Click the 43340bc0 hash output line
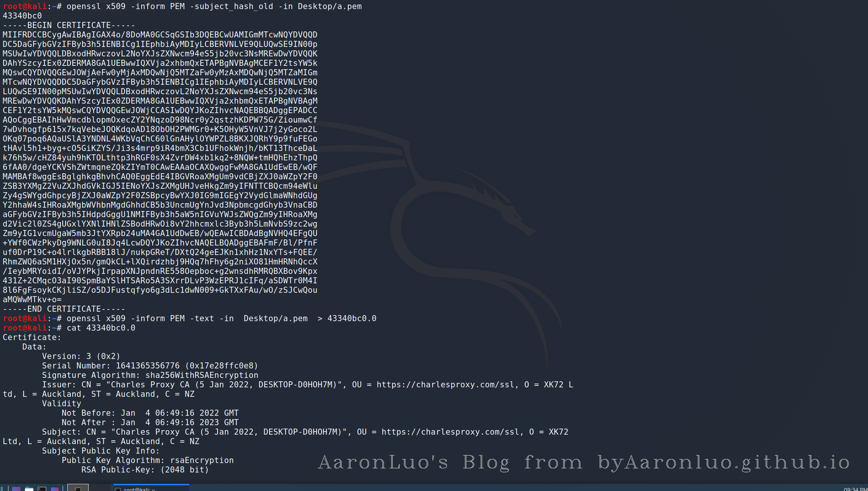The height and width of the screenshot is (491, 868). pyautogui.click(x=22, y=16)
